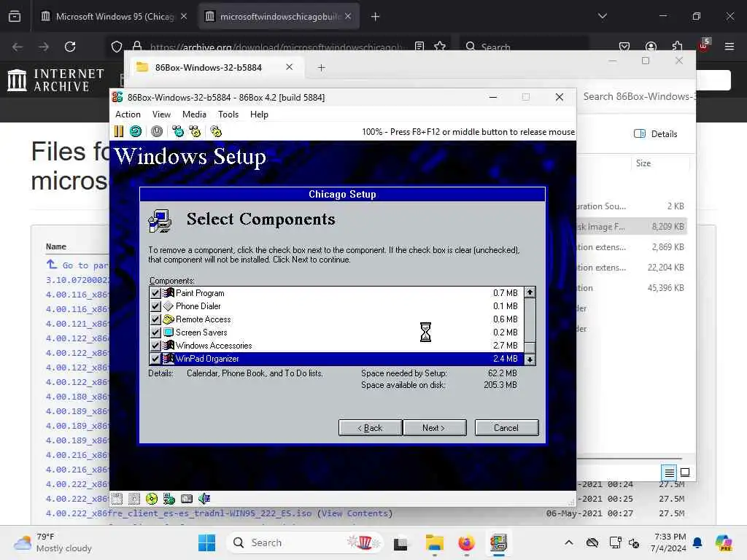Toggle the Details pane in File Explorer
Image resolution: width=747 pixels, height=560 pixels.
pos(656,134)
